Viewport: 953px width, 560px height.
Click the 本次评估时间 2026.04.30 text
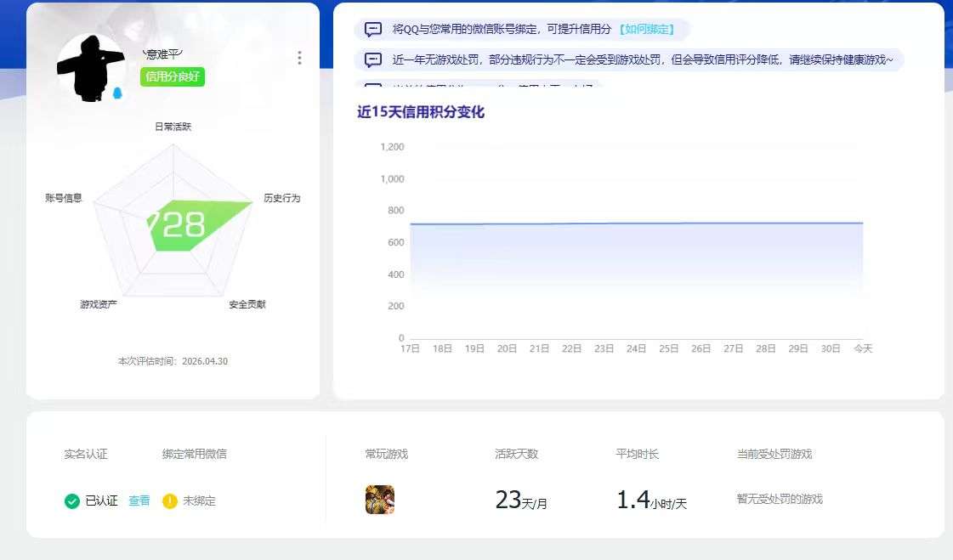coord(173,361)
